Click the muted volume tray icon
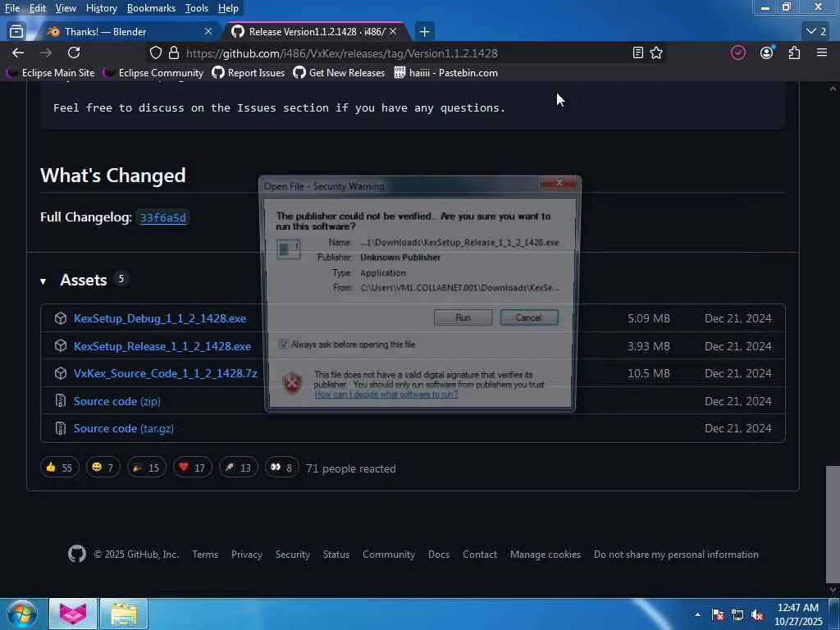This screenshot has width=840, height=630. point(757,615)
